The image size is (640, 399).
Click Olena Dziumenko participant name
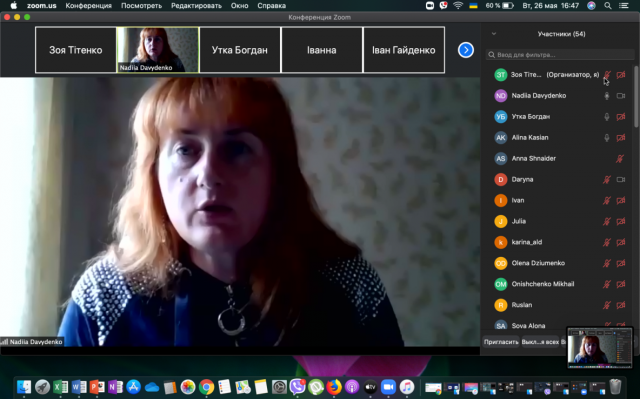(x=538, y=263)
